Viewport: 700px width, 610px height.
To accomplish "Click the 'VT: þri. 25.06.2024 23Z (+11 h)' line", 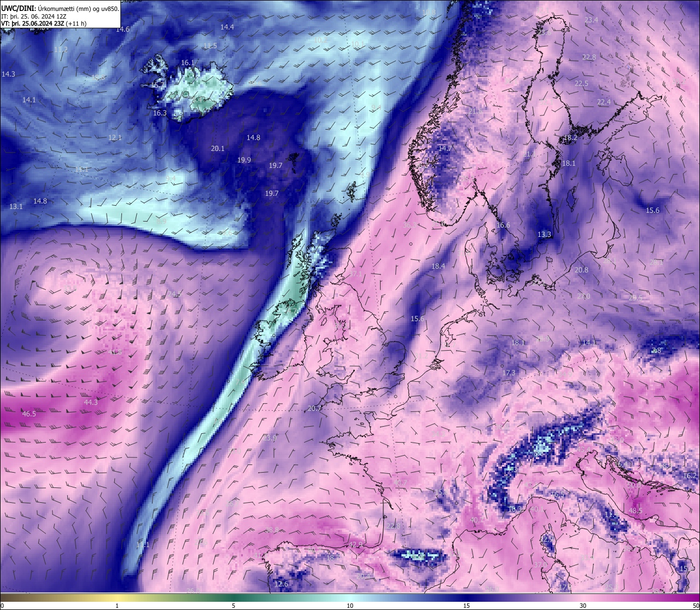I will [x=44, y=24].
